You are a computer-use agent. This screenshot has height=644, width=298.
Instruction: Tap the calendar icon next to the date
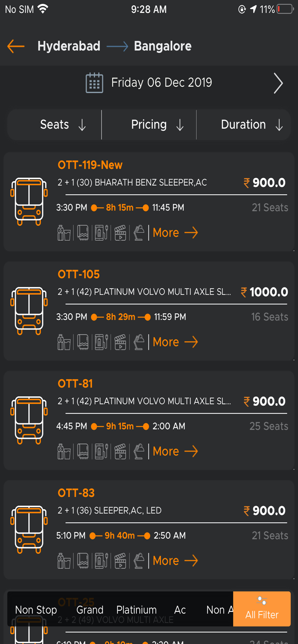pos(94,83)
